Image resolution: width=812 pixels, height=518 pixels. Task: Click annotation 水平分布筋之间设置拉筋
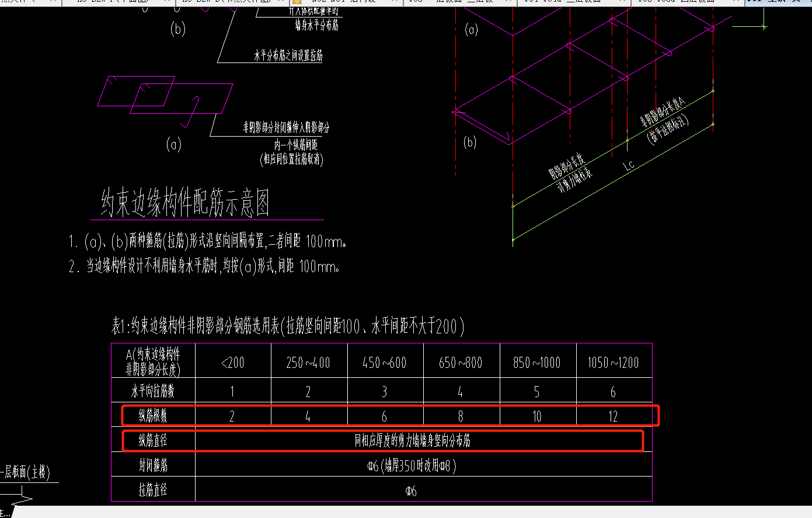288,56
